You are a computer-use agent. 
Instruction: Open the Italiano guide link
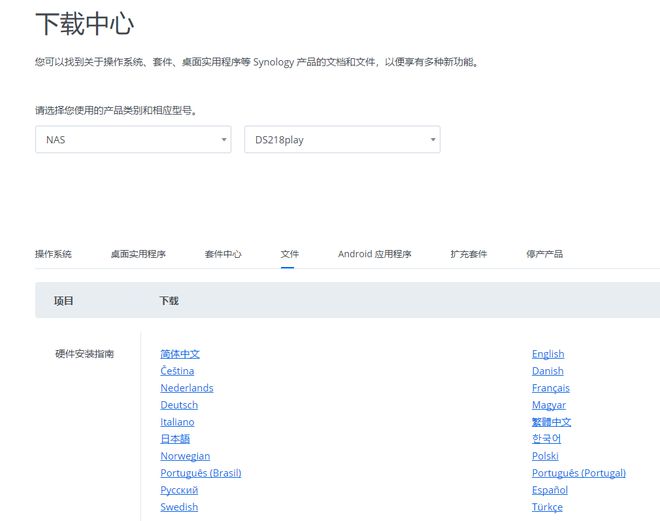(x=177, y=422)
